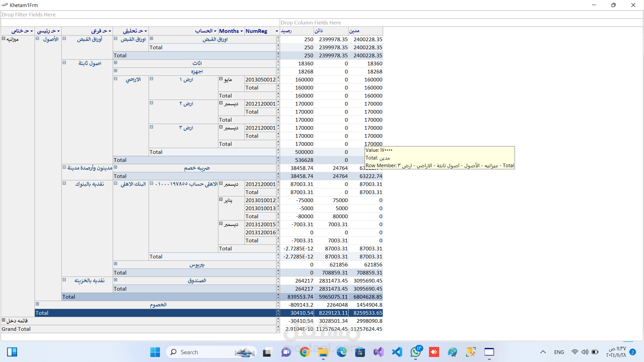Open File Explorer from the taskbar

[323, 352]
